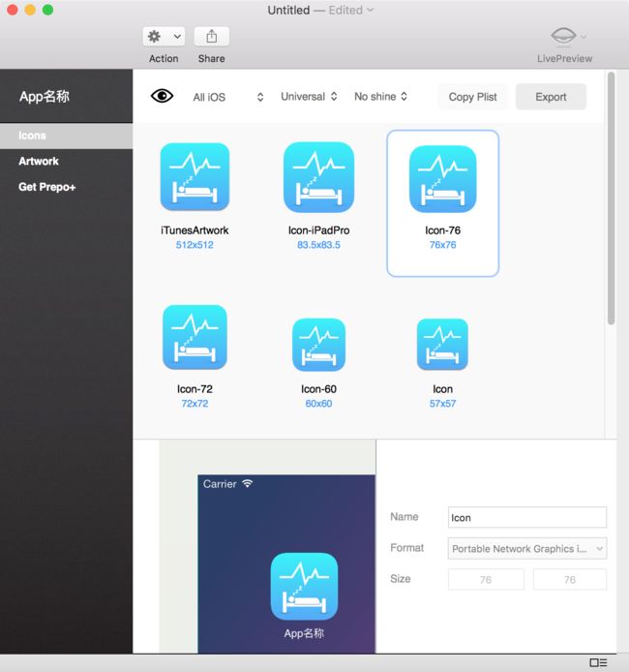Screen dimensions: 629x672
Task: Toggle the panel layout icon in status bar
Action: click(598, 662)
